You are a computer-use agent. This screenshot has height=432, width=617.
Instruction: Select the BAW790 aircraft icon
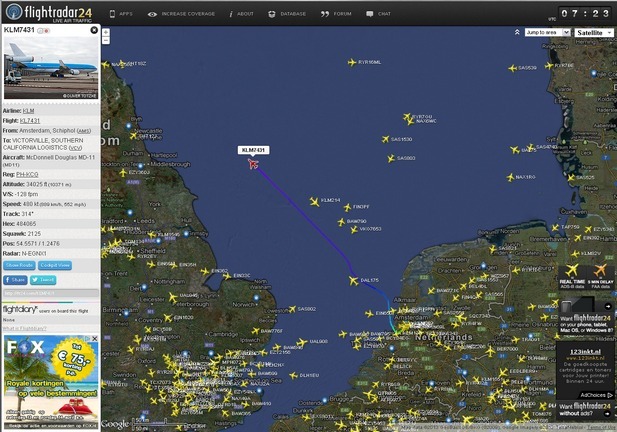341,222
